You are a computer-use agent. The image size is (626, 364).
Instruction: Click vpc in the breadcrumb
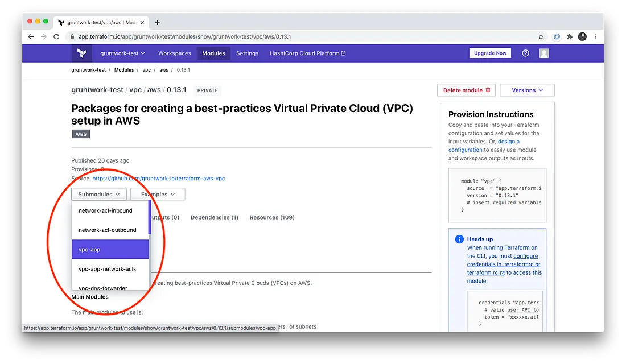tap(146, 70)
